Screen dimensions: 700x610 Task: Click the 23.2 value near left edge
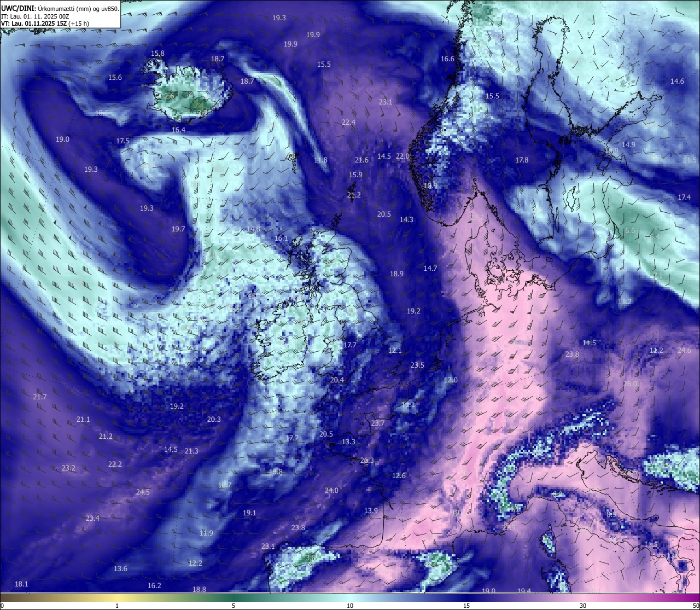68,468
